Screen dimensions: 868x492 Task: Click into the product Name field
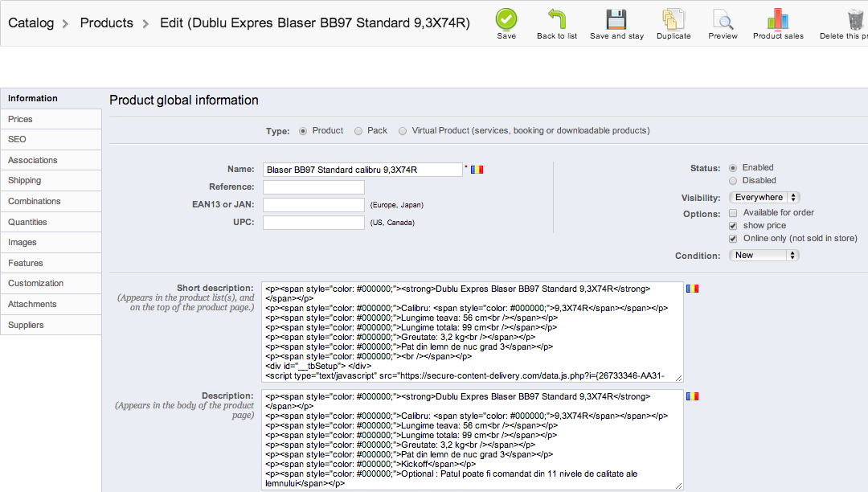pos(362,170)
